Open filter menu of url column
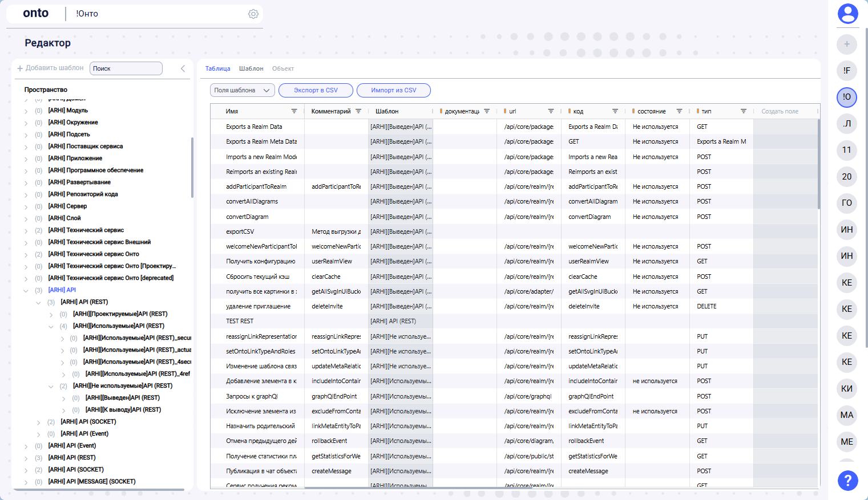The image size is (868, 500). coord(551,111)
